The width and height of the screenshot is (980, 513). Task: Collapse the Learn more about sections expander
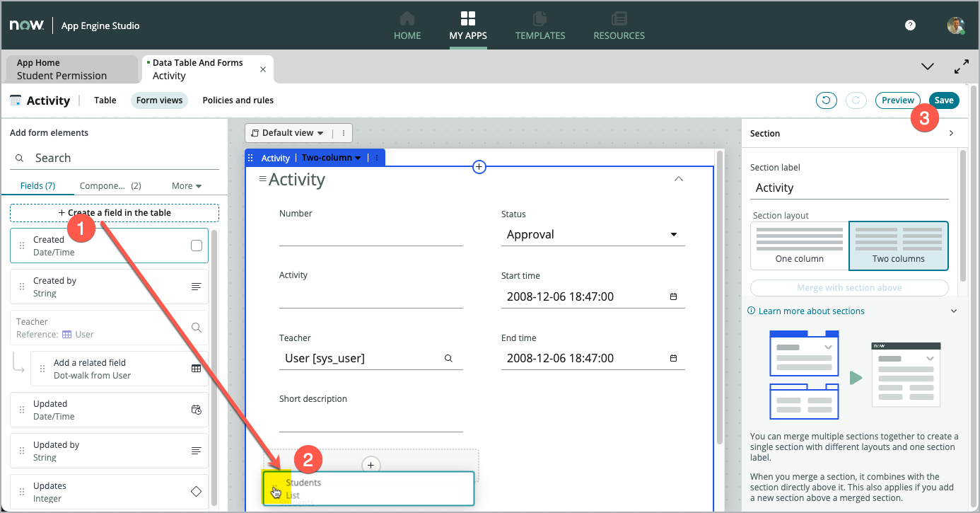click(954, 311)
